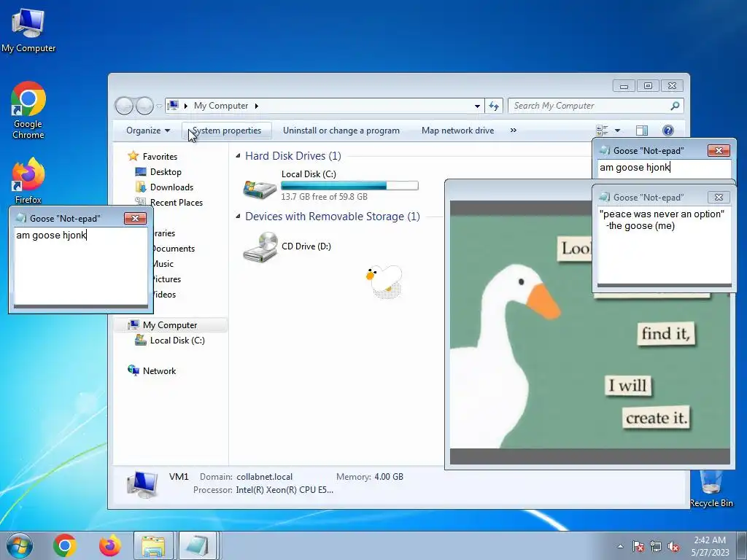Click the My Computer breadcrumb segment
The width and height of the screenshot is (747, 560).
tap(220, 106)
